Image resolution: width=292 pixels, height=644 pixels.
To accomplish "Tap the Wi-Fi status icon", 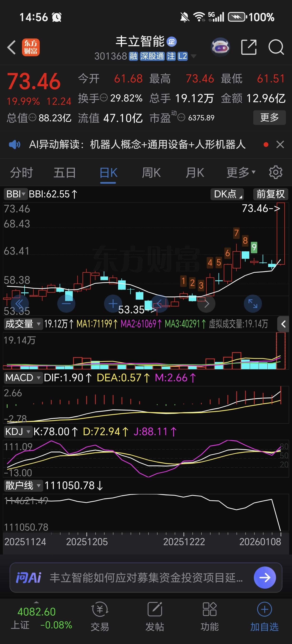I will (x=199, y=17).
